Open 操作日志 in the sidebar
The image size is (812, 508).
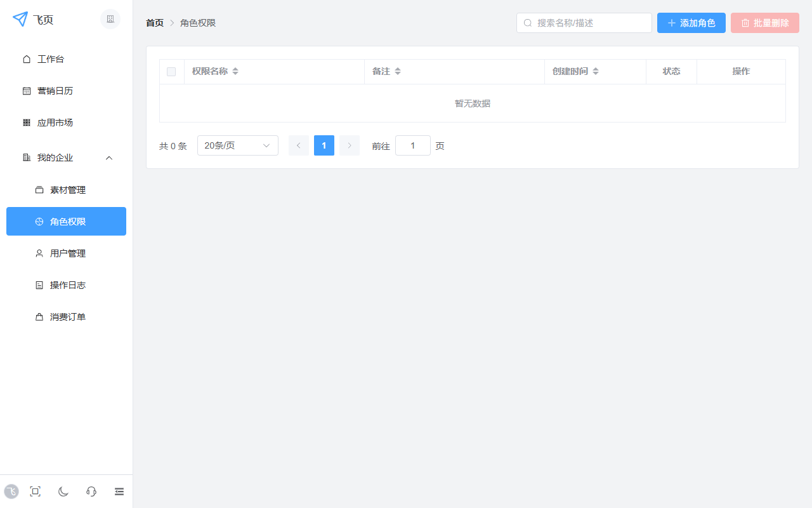(x=69, y=284)
